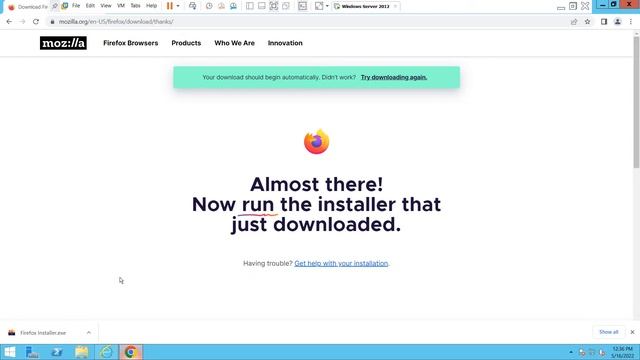Open File Explorer from the taskbar
Image resolution: width=640 pixels, height=360 pixels.
click(x=82, y=352)
